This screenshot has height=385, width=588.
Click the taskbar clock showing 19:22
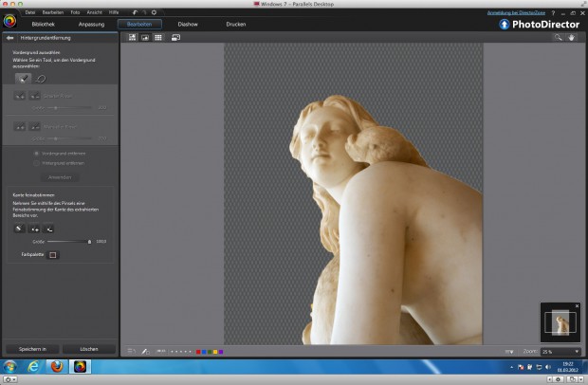point(568,367)
